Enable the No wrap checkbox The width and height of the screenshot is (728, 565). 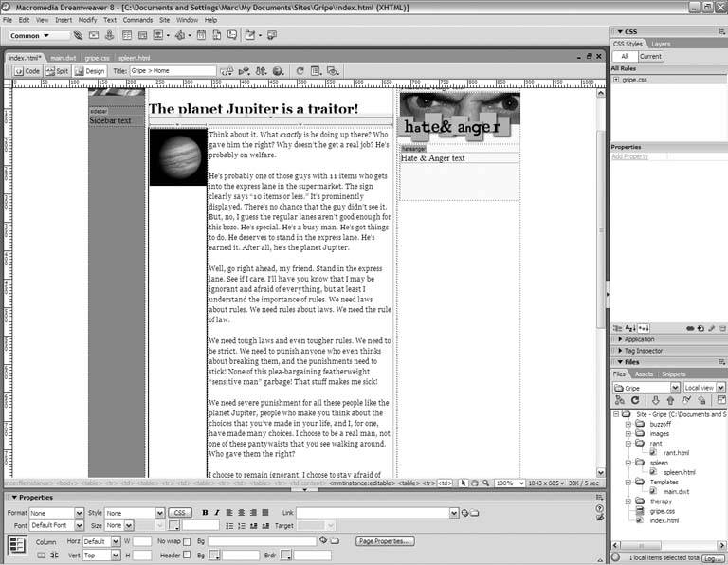(x=187, y=541)
